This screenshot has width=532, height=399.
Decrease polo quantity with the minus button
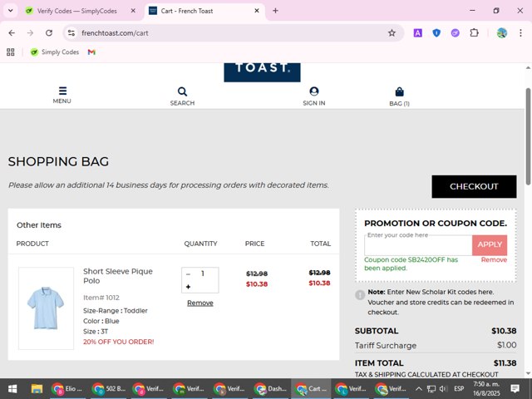point(189,274)
